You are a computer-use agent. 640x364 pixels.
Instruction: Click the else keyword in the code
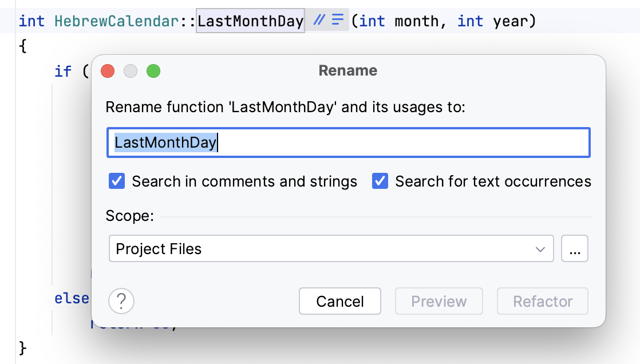point(72,299)
